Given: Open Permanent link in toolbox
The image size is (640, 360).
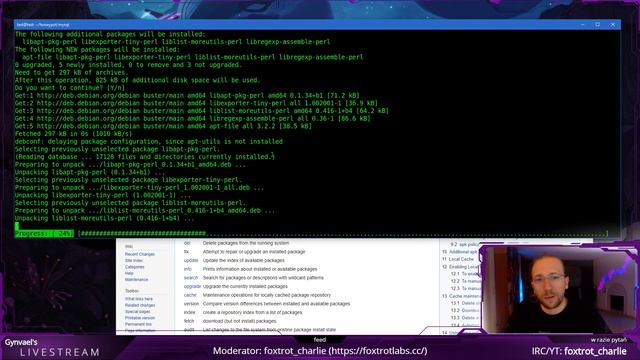Looking at the screenshot, I should (x=138, y=324).
